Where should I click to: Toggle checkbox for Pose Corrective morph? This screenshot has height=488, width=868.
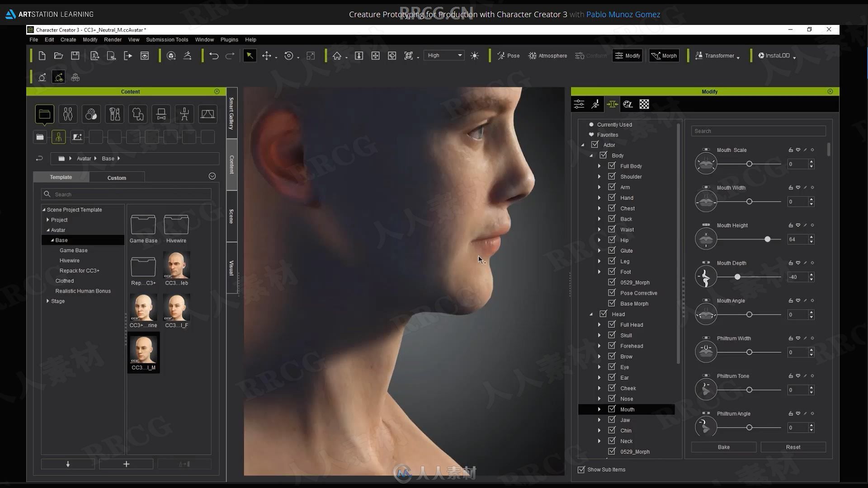click(x=611, y=292)
